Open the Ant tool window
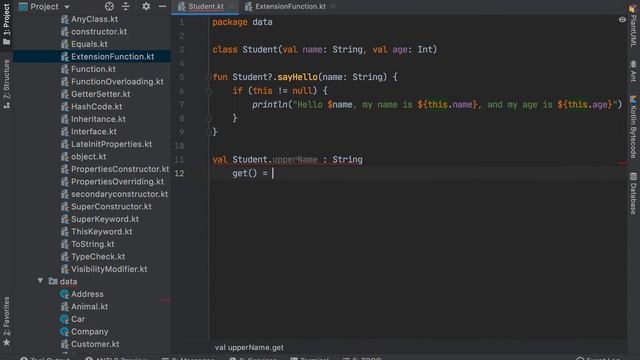 (633, 71)
